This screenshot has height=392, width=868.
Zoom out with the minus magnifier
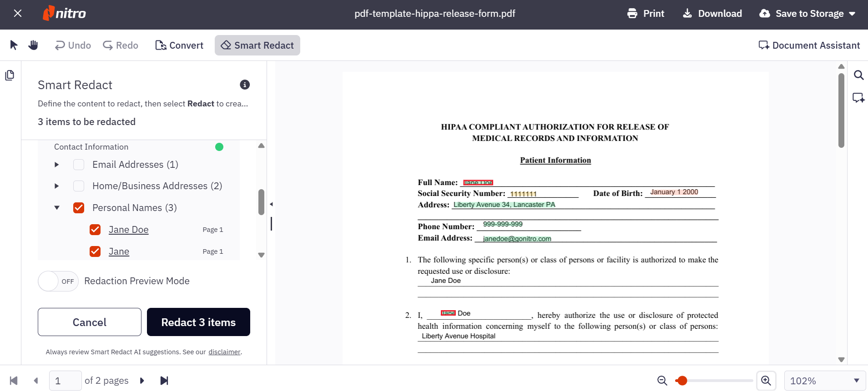pyautogui.click(x=662, y=381)
